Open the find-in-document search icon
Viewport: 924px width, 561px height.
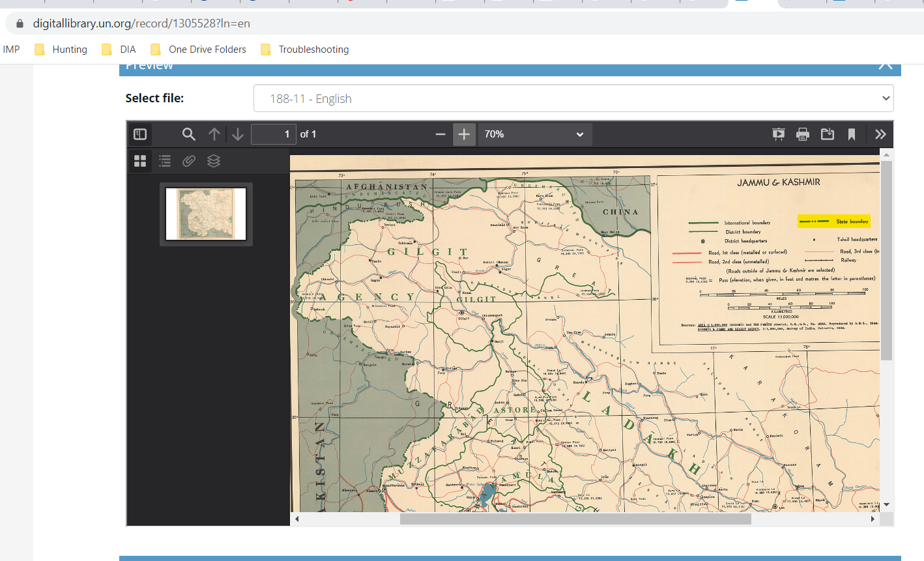click(189, 134)
